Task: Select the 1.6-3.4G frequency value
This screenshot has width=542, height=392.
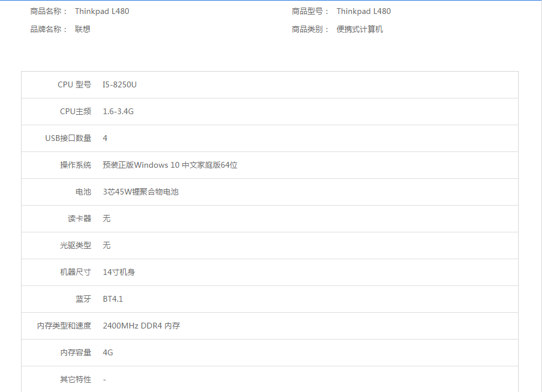Action: 118,112
